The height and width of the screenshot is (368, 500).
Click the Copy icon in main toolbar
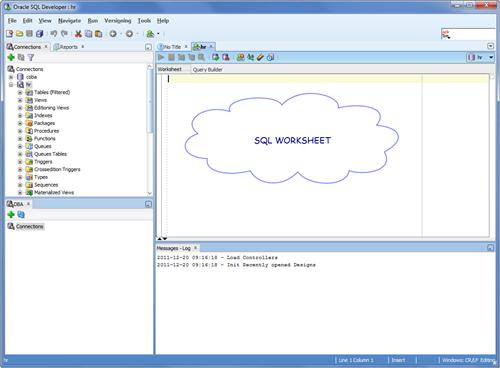point(88,34)
